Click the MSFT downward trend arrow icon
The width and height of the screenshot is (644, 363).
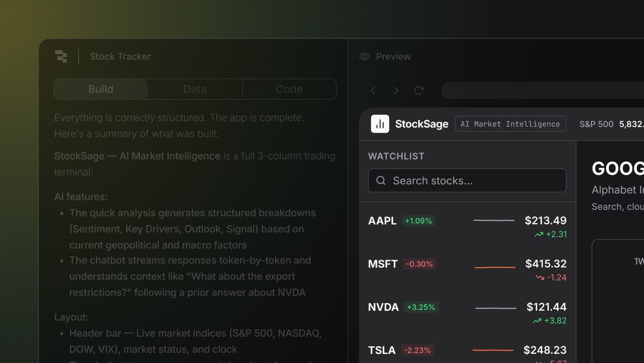(x=540, y=277)
